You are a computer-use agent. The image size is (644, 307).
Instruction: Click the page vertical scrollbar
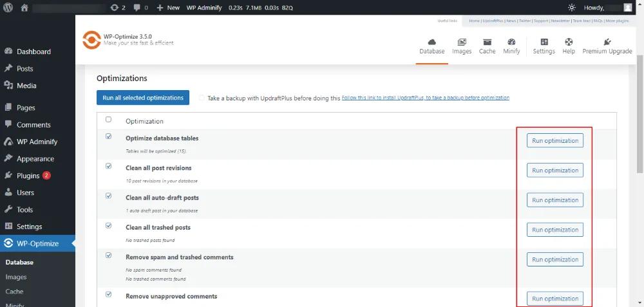[x=640, y=115]
